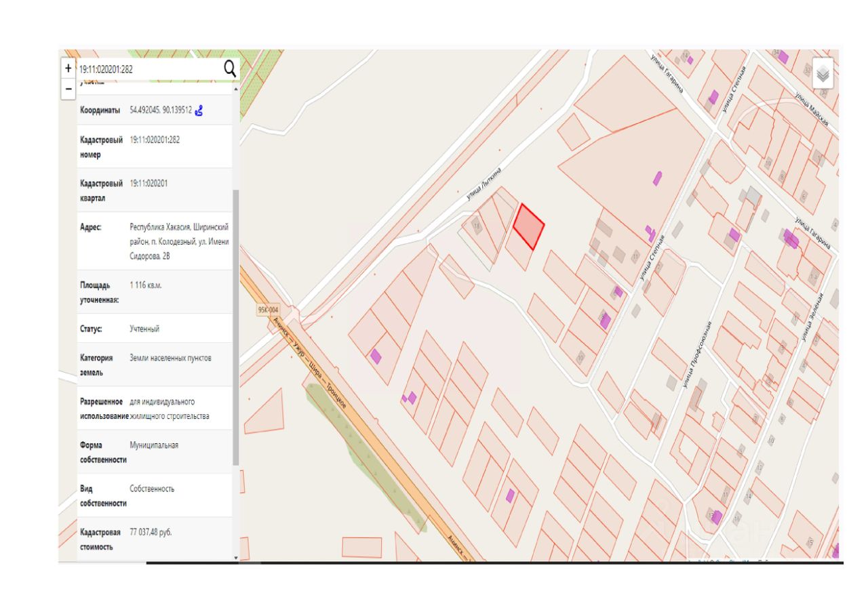Click the blue route icon beside the coordinates
The image size is (868, 614).
click(199, 110)
